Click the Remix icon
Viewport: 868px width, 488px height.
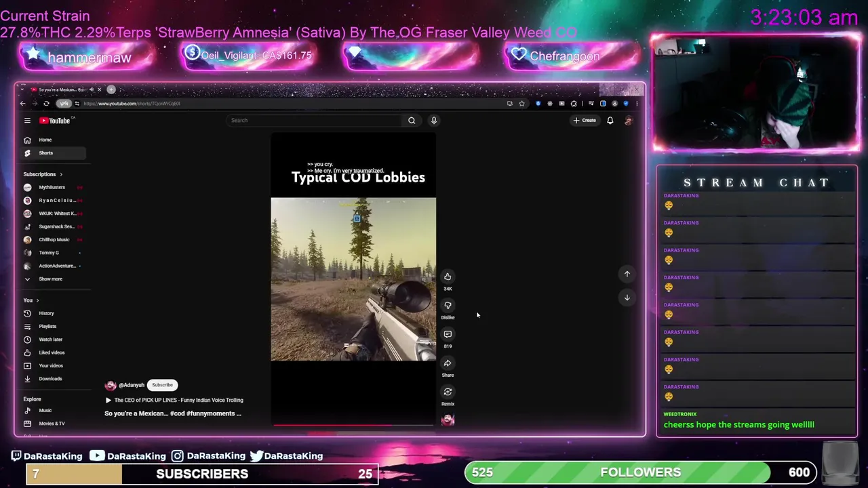coord(448,392)
